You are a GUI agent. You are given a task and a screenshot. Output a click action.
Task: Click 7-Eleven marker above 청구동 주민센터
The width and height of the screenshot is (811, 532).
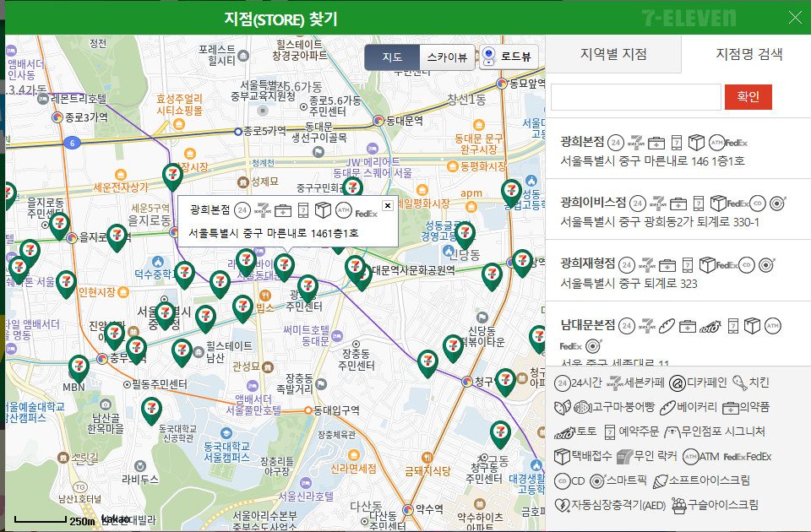point(500,433)
